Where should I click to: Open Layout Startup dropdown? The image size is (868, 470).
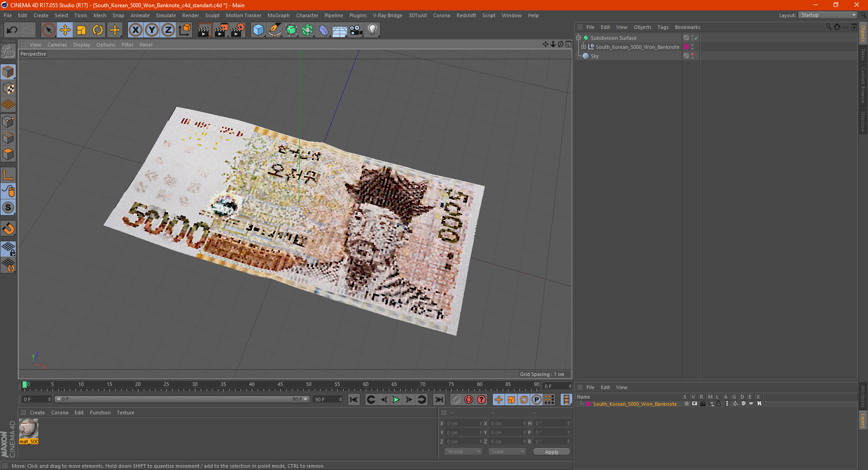pyautogui.click(x=828, y=15)
